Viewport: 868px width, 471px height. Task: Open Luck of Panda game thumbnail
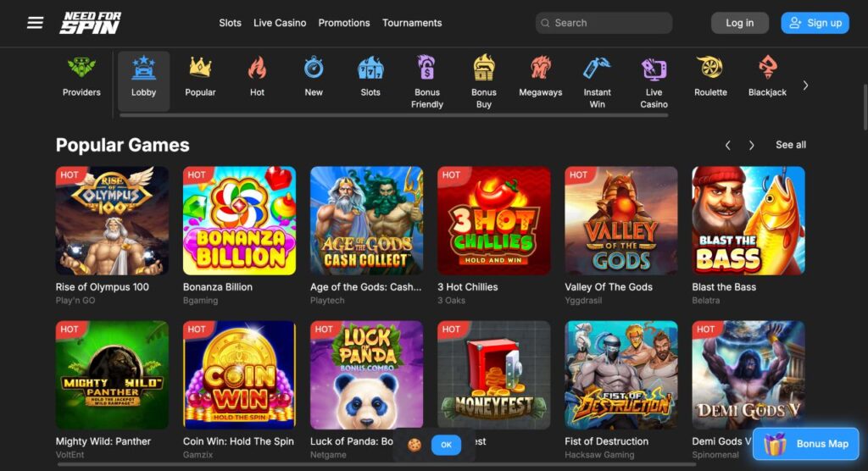pyautogui.click(x=366, y=375)
